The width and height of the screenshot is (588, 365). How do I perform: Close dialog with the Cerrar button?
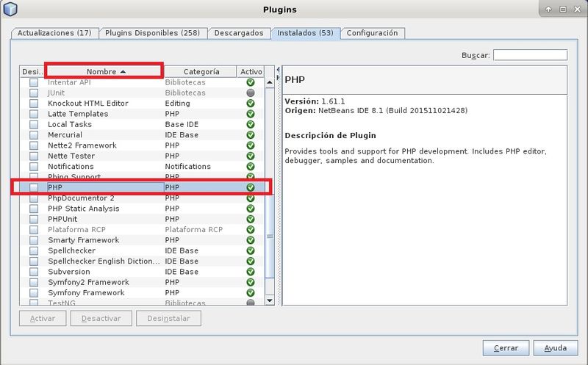(x=506, y=348)
